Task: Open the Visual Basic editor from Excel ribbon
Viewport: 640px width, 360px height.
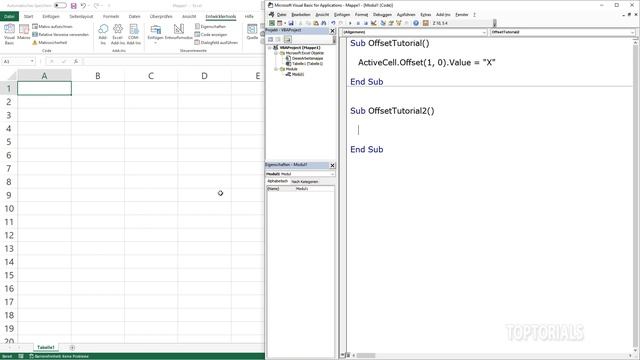Action: [9, 33]
